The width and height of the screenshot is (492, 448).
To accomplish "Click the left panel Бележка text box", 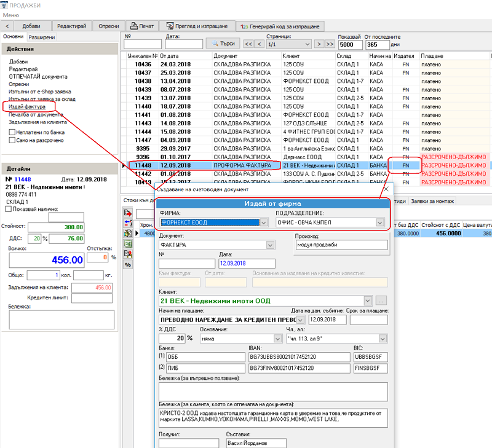I will (61, 320).
